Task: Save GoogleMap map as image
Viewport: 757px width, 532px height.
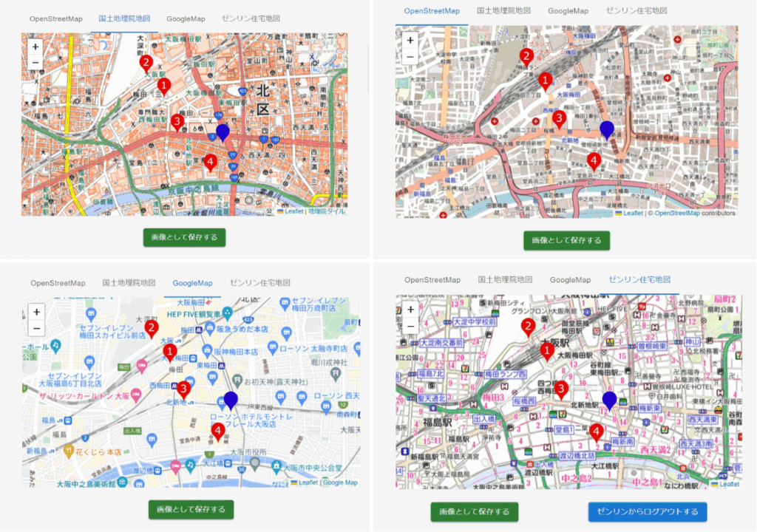Action: coord(191,509)
